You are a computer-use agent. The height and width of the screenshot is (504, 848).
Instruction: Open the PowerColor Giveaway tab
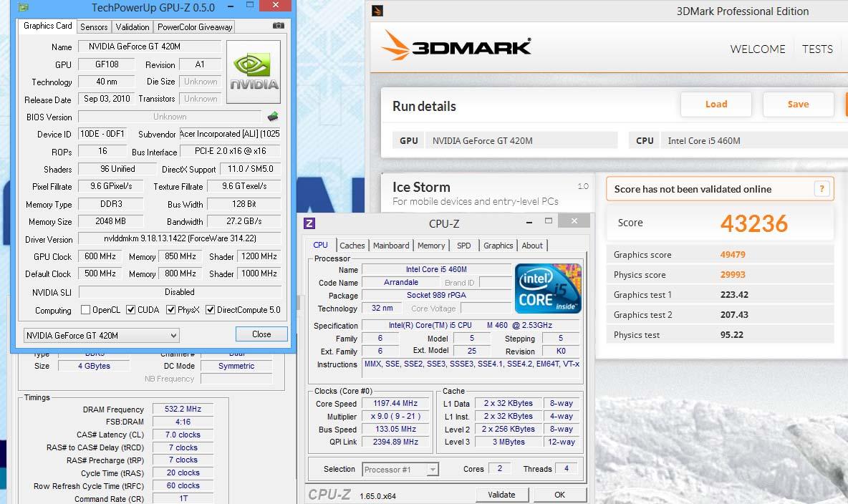pos(195,27)
